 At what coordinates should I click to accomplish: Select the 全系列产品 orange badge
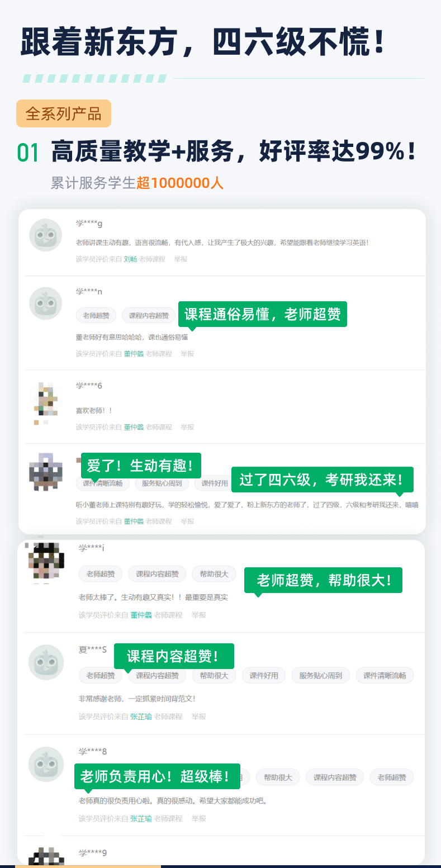pos(64,113)
